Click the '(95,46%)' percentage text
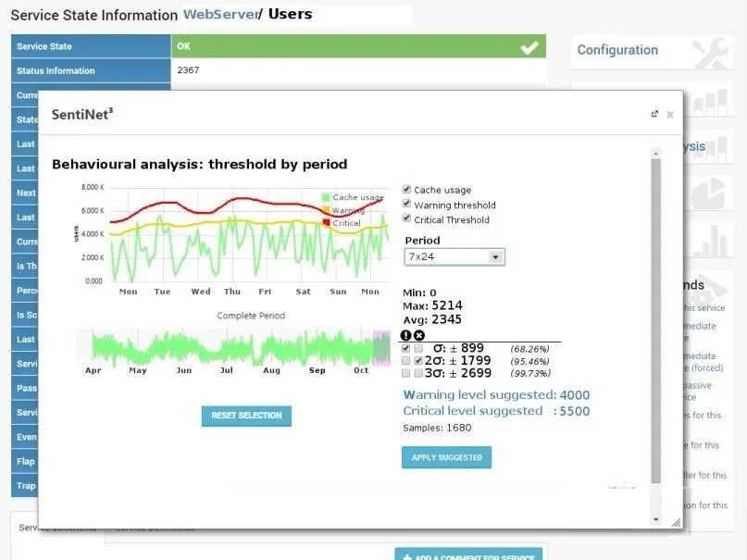Screen dimensions: 747x560 529,361
